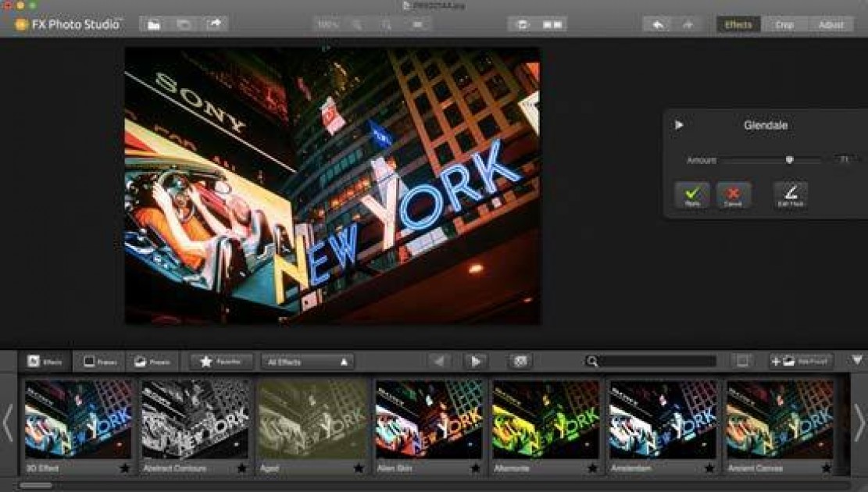Adjust the Amount slider for Glendale

pyautogui.click(x=788, y=159)
